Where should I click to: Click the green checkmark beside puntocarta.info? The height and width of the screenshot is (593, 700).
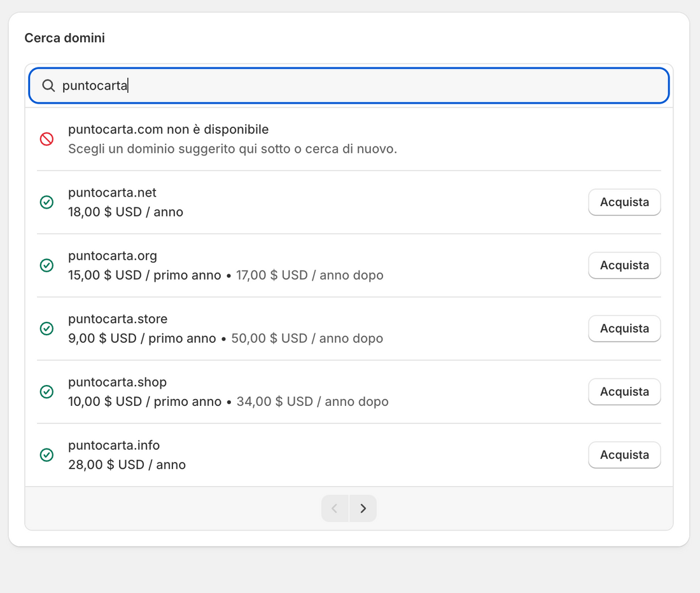tap(46, 455)
